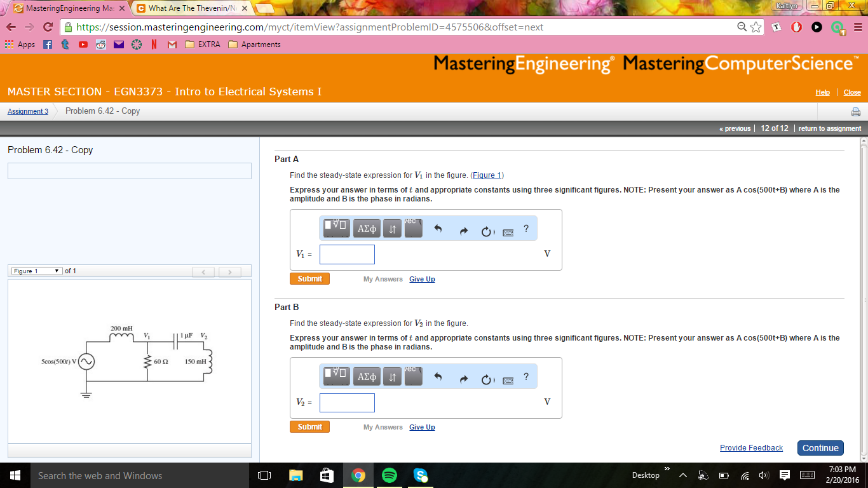Screen dimensions: 868x488
Task: Select the vector notation icon in Part B toolbar
Action: click(x=413, y=376)
